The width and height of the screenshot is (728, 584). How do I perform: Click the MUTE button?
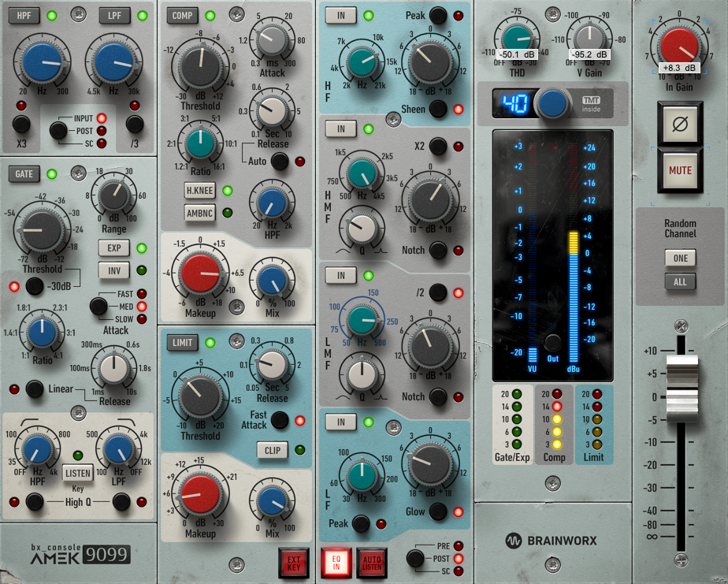680,171
